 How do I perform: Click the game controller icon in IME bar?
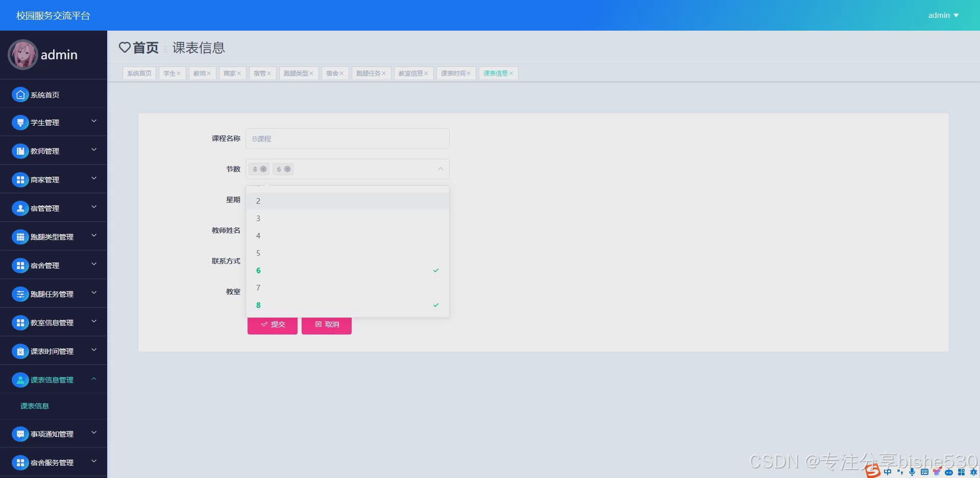(x=949, y=472)
